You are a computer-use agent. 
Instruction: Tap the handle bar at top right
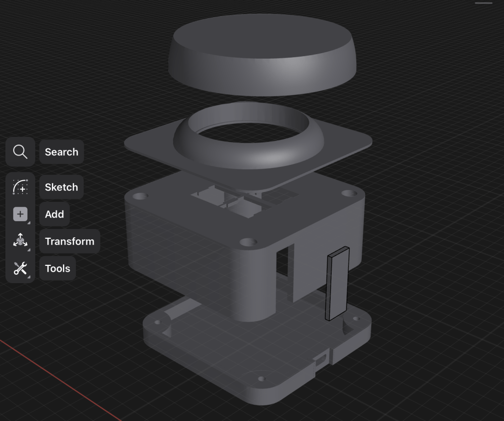click(483, 3)
